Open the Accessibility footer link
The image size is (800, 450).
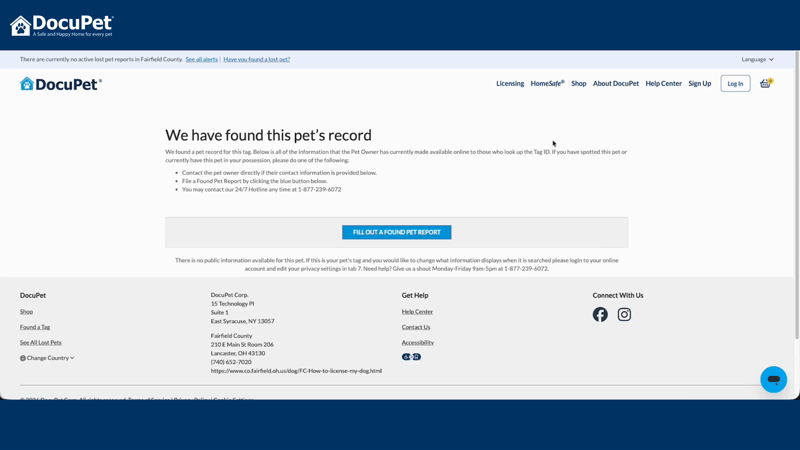(417, 342)
